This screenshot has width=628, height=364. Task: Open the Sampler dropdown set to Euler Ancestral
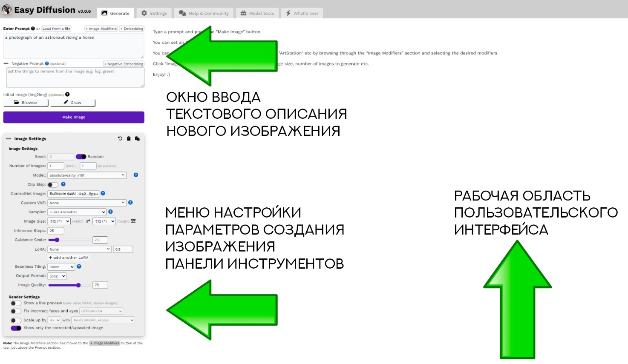click(77, 212)
